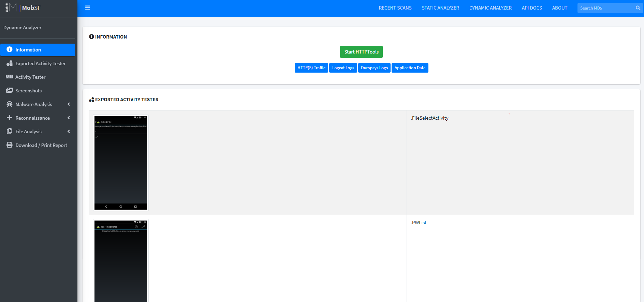Open the Static Analyzer menu item
Viewport: 644px width, 302px height.
pos(440,8)
